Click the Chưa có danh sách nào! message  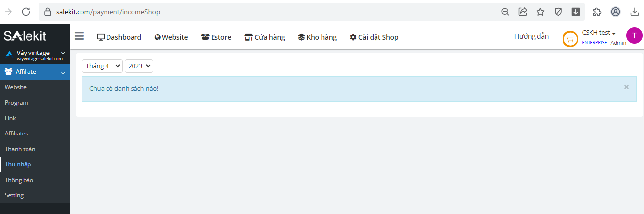point(124,89)
